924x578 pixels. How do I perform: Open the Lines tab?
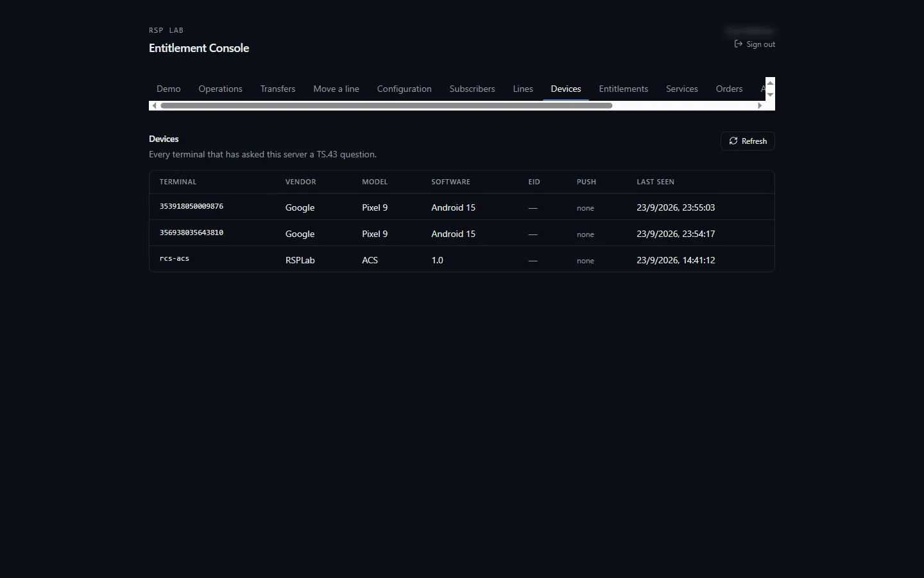coord(523,89)
